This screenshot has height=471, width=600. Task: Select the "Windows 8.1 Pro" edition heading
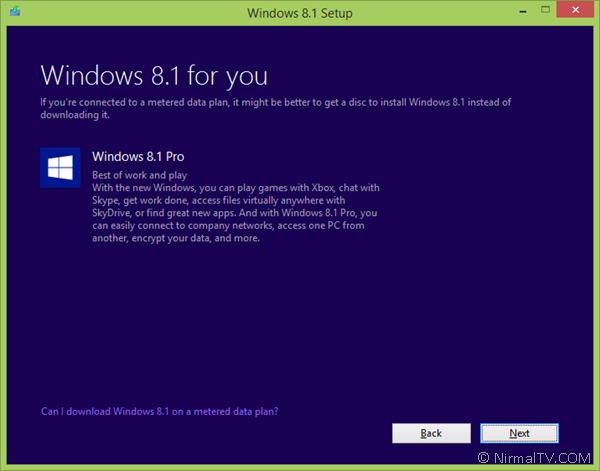[138, 156]
